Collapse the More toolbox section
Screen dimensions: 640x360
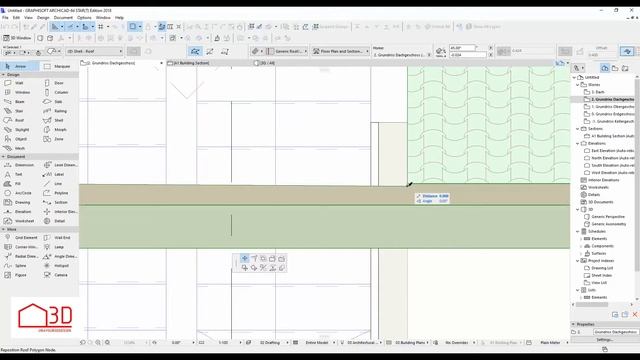[x=3, y=229]
